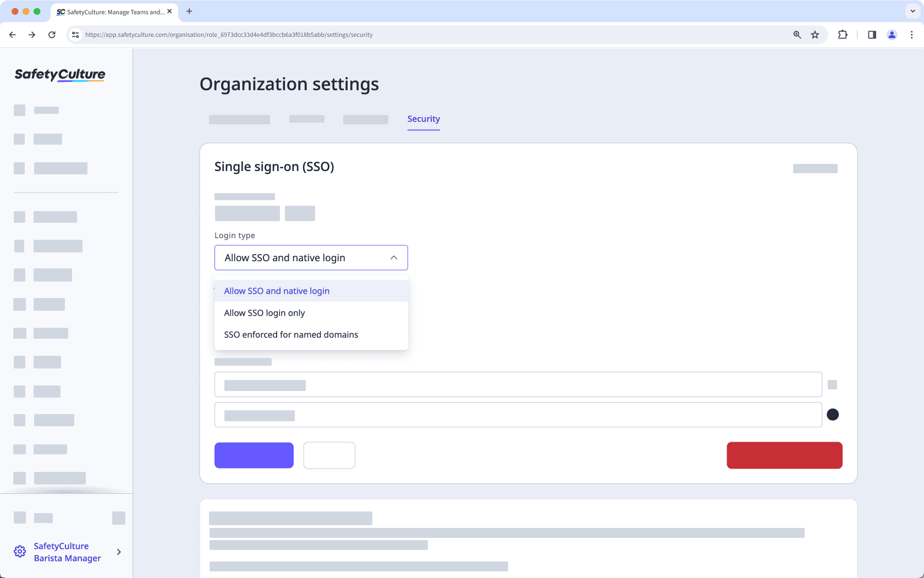Click inside the browser address bar

coord(385,34)
